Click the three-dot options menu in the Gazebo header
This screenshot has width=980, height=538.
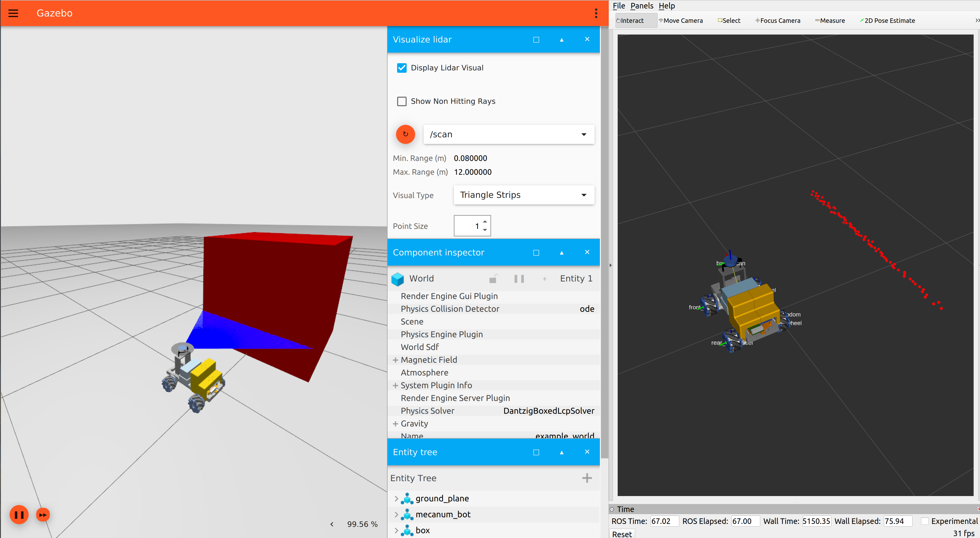596,13
